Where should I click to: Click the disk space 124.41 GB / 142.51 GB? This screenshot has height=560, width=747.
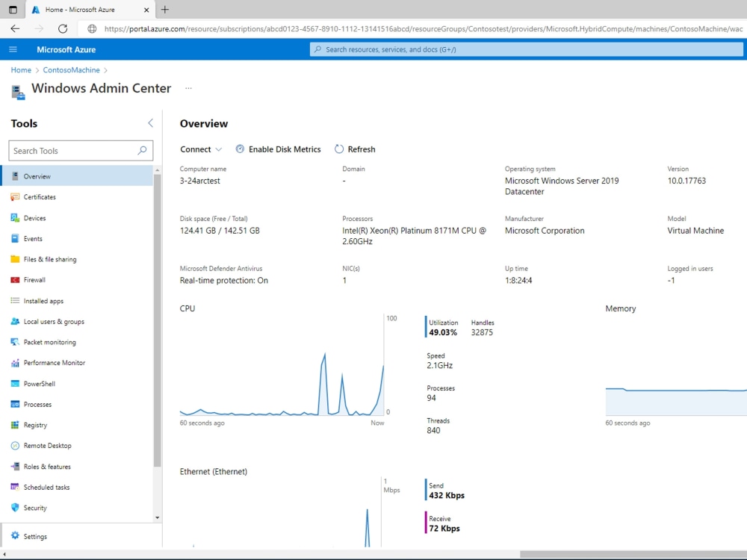220,231
